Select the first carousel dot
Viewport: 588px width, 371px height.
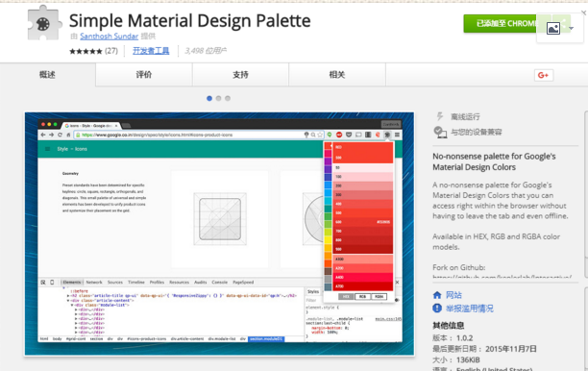209,98
